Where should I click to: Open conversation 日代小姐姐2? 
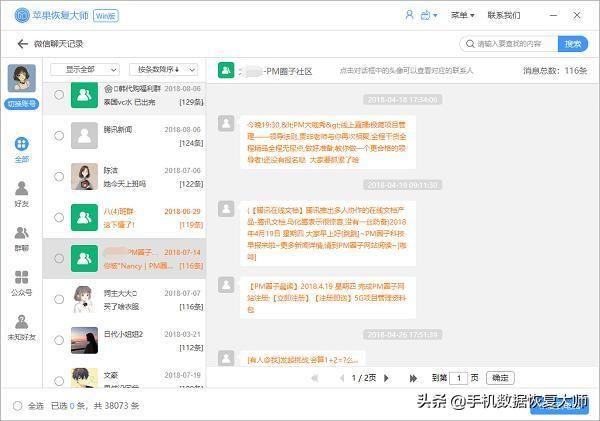(124, 340)
